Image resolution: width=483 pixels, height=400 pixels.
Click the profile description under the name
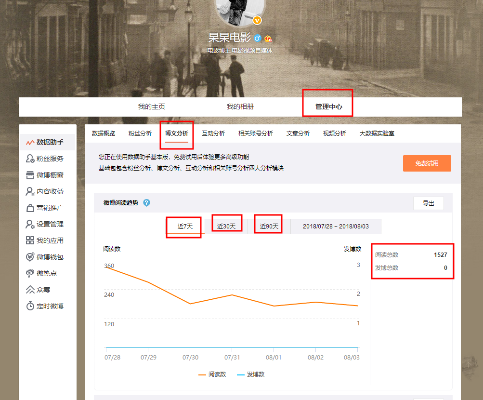pyautogui.click(x=240, y=51)
